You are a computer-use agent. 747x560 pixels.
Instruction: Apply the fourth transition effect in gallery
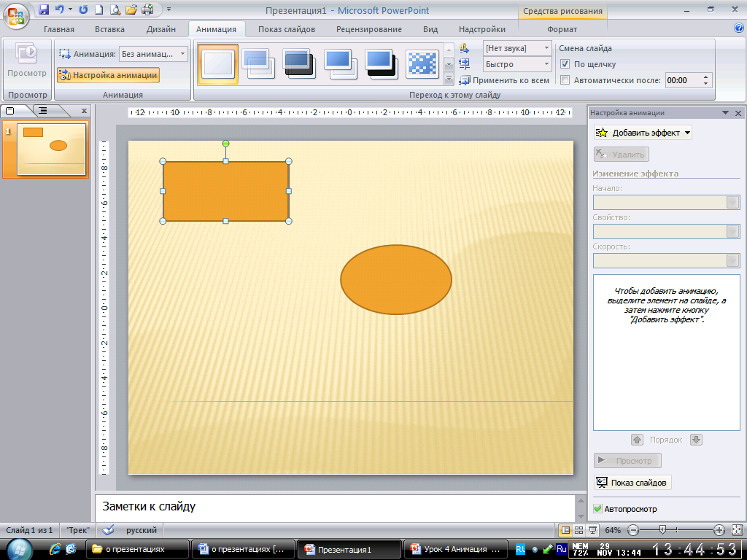click(x=341, y=64)
